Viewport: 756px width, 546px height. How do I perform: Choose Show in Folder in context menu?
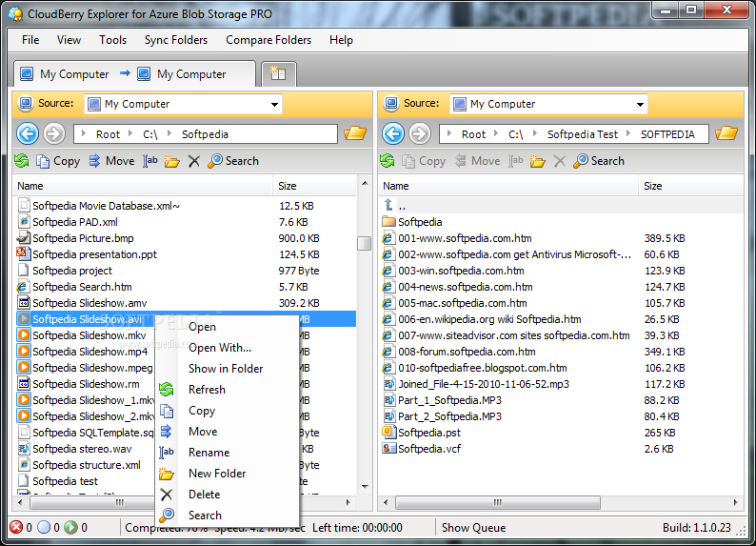pyautogui.click(x=226, y=369)
